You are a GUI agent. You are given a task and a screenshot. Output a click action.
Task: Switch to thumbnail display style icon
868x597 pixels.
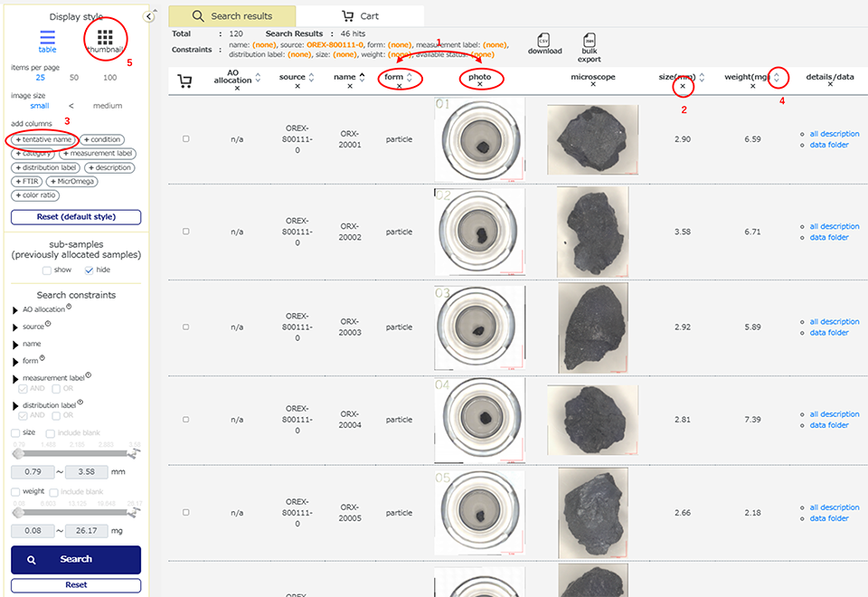(105, 36)
